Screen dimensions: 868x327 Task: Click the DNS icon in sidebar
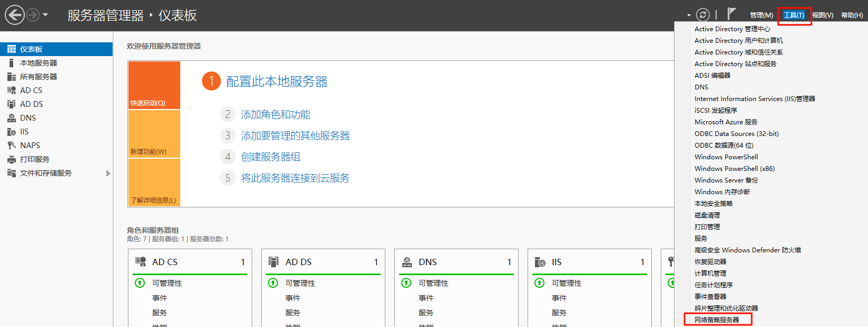click(11, 118)
